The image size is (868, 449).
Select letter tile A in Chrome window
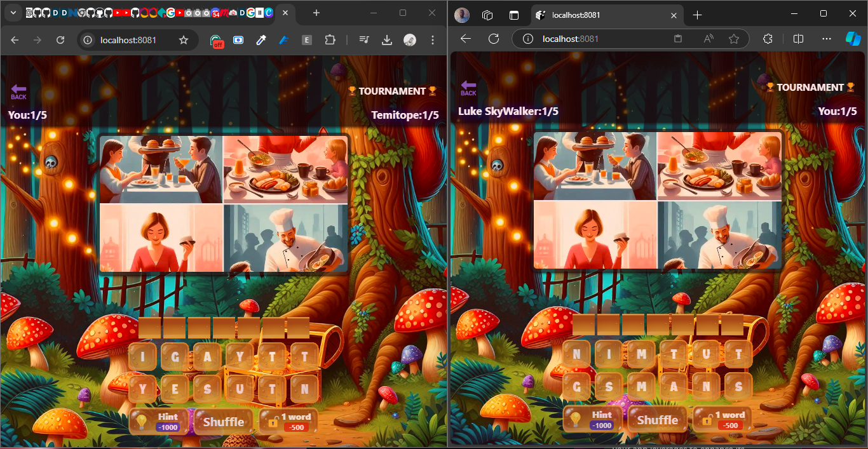click(208, 357)
